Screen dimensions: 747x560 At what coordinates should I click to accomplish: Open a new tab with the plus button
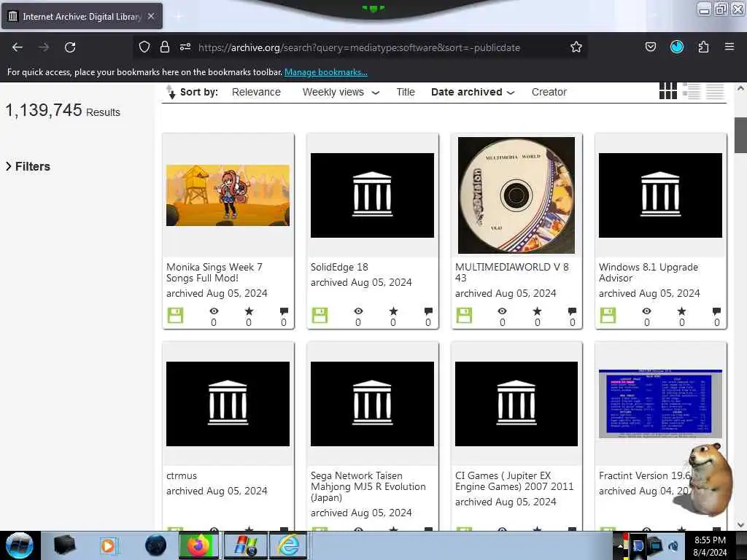(x=178, y=17)
